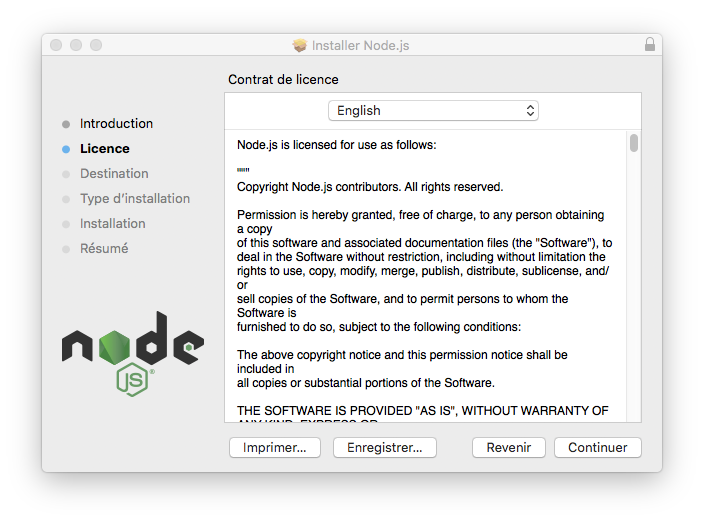This screenshot has width=704, height=522.
Task: Go back with the Revenir button
Action: point(509,447)
